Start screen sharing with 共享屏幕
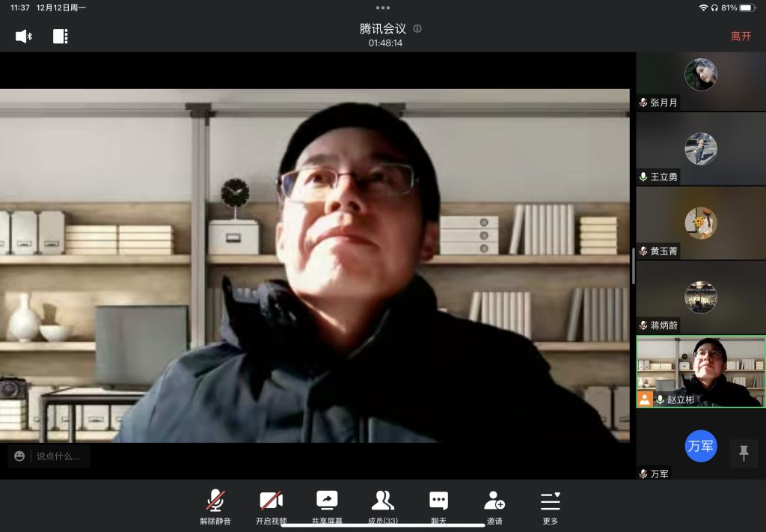This screenshot has height=532, width=766. (x=327, y=507)
